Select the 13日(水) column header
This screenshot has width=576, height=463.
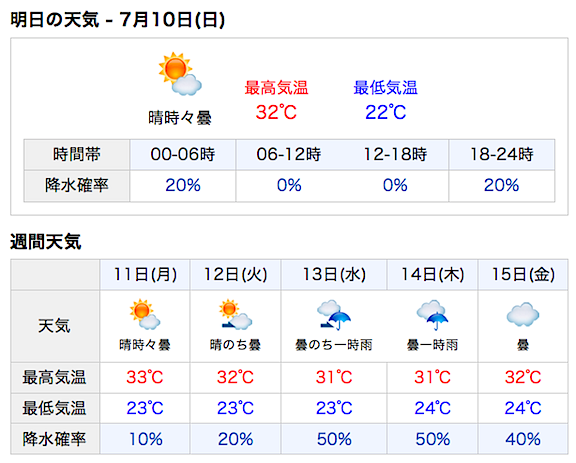(x=334, y=274)
